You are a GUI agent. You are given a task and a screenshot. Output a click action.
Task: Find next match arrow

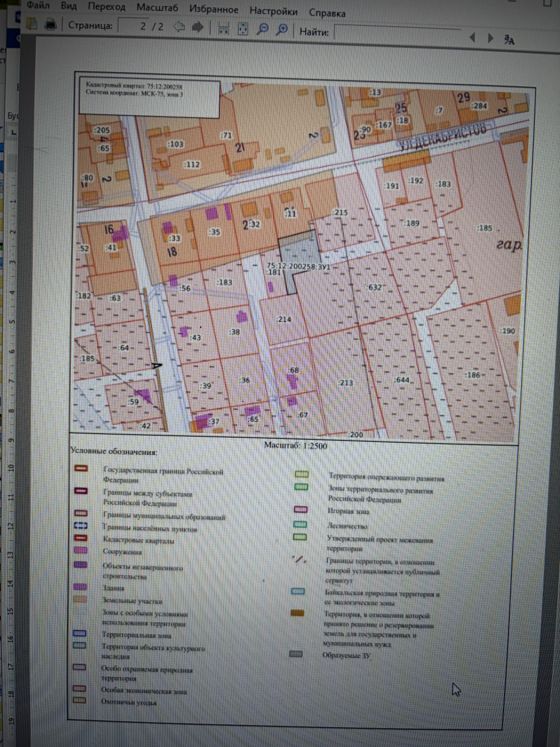[x=490, y=38]
